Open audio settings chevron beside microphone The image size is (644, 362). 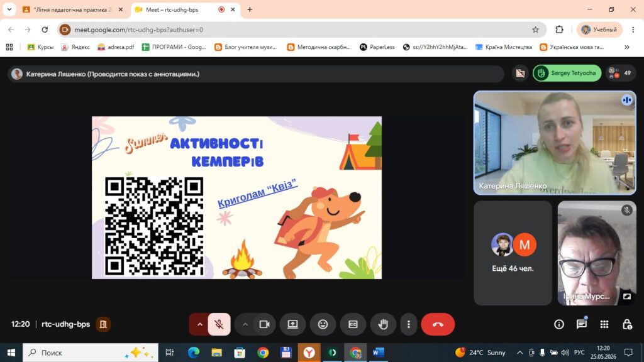coord(199,324)
